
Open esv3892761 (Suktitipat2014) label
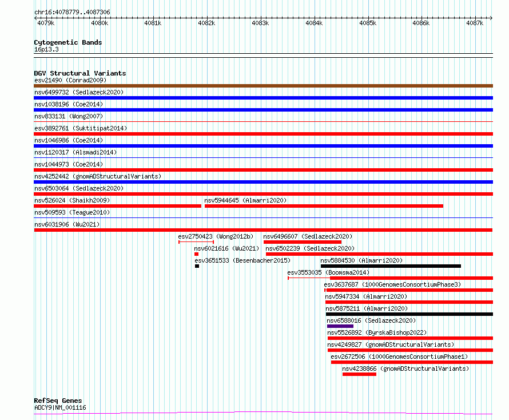(x=81, y=128)
